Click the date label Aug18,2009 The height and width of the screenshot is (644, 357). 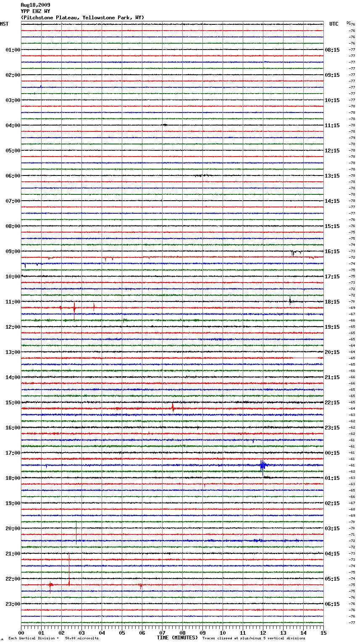pos(35,5)
